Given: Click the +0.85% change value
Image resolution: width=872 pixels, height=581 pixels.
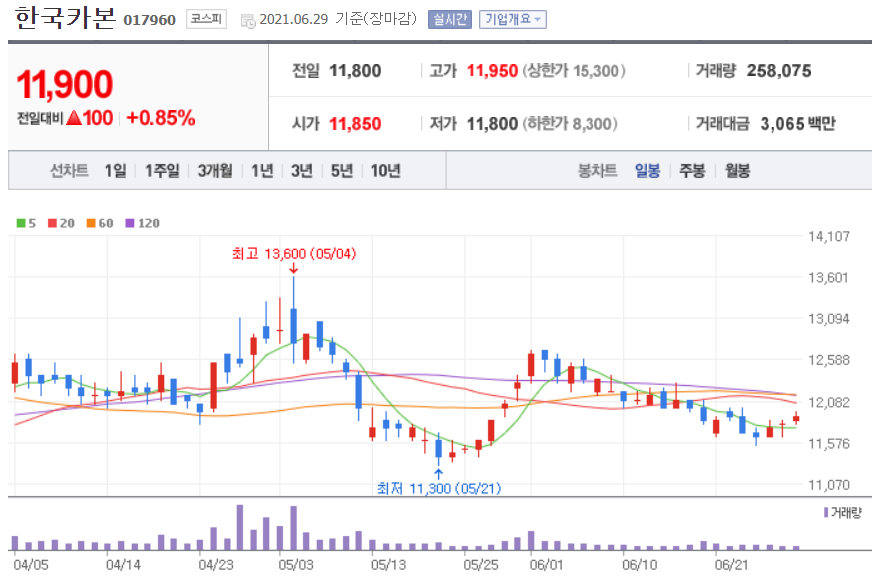Looking at the screenshot, I should (161, 118).
